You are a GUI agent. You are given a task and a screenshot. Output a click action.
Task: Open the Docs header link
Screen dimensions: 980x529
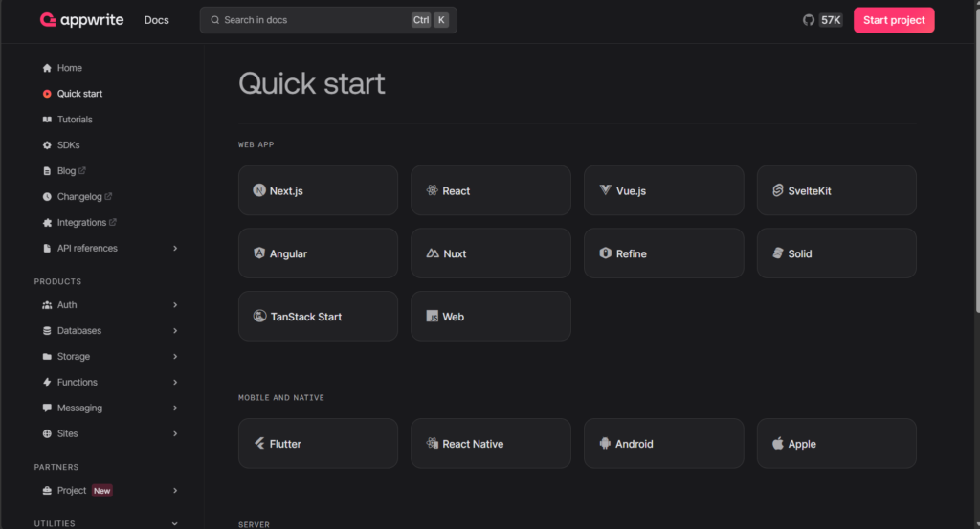point(156,20)
